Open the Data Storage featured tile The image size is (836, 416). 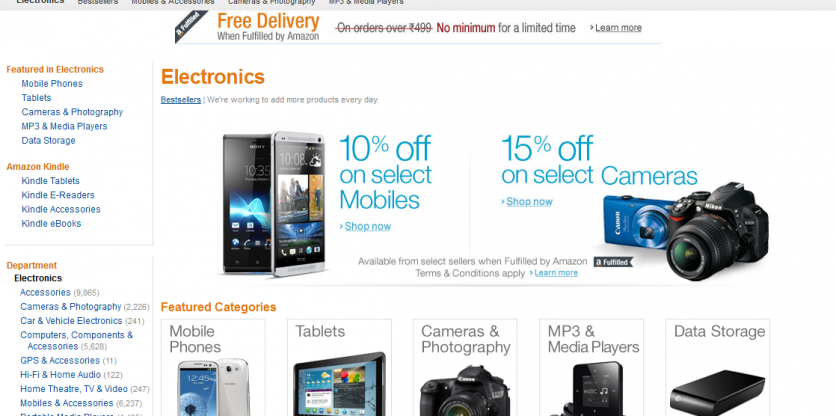718,367
